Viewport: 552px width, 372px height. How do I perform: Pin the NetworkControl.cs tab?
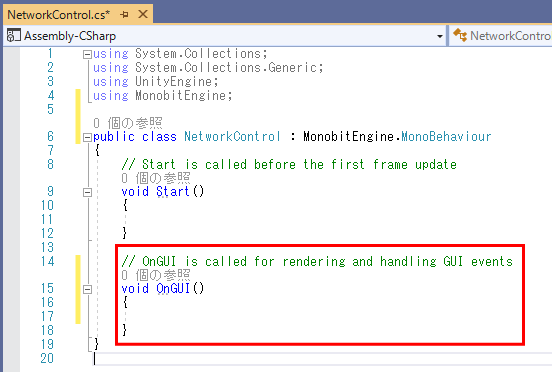tap(124, 14)
